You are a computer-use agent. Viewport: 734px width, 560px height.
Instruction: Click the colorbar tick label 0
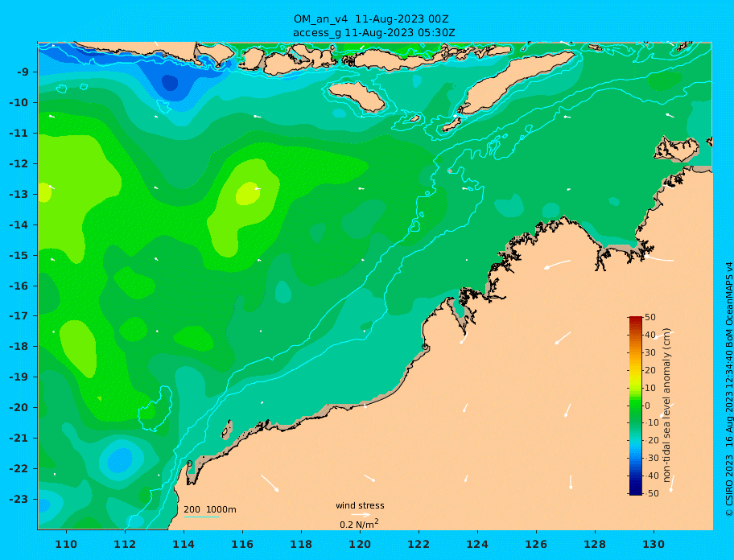coord(648,406)
